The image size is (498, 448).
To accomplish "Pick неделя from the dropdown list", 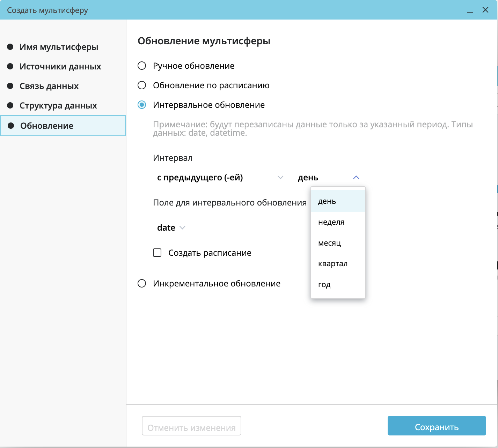I will click(338, 222).
